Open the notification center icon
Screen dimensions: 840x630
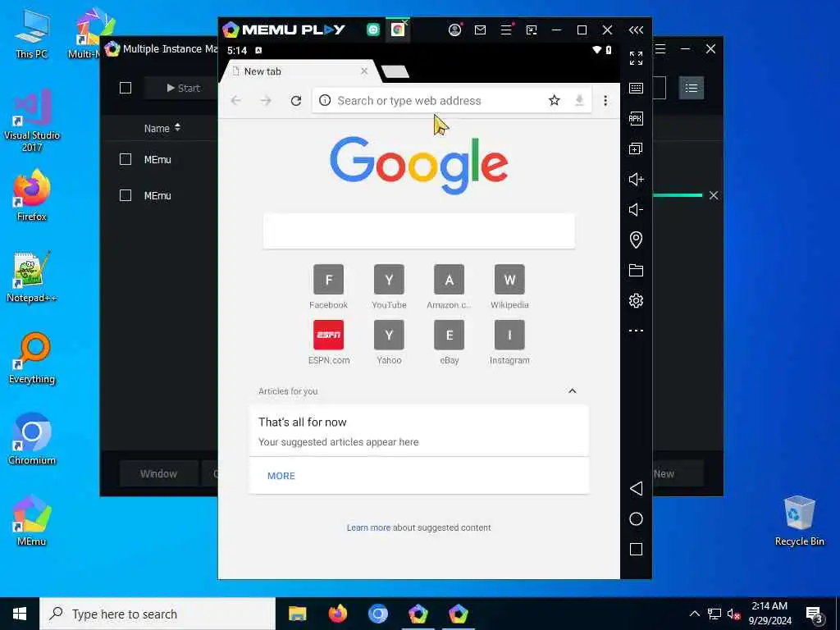tap(815, 614)
